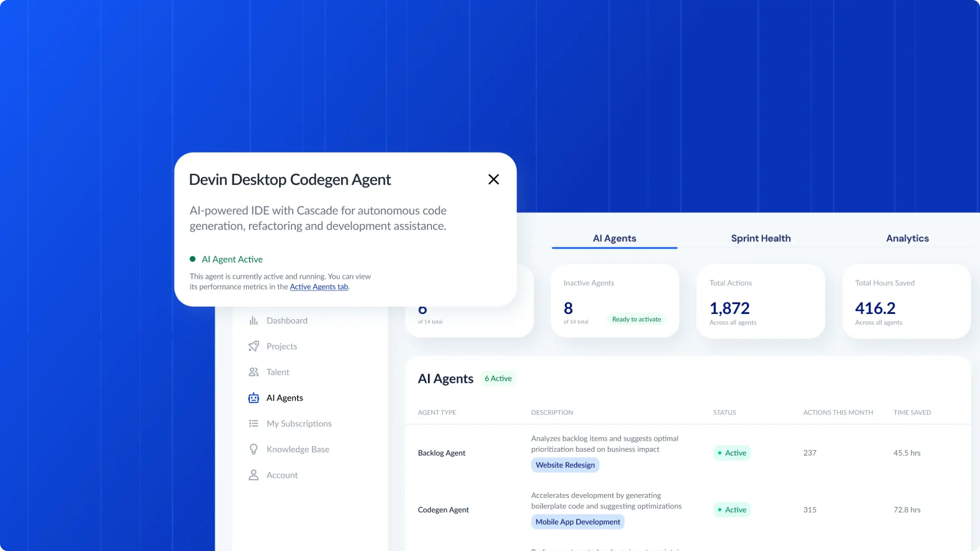Click the AGENT TYPE column header
The height and width of the screenshot is (551, 980).
437,413
